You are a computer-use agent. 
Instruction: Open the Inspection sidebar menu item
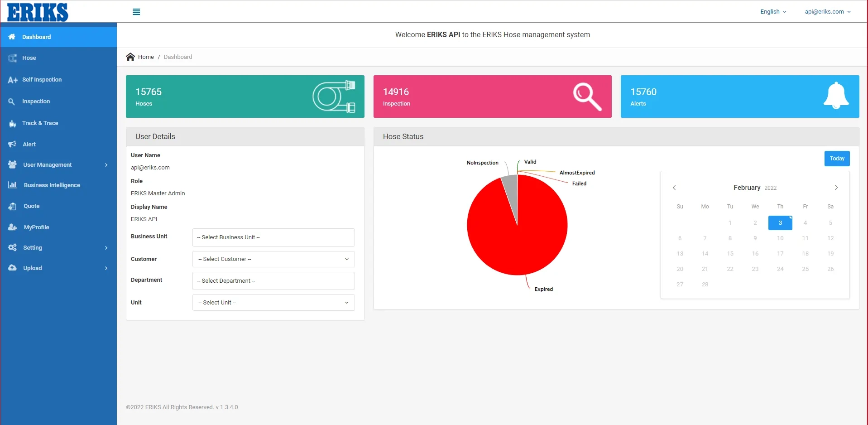pyautogui.click(x=58, y=101)
